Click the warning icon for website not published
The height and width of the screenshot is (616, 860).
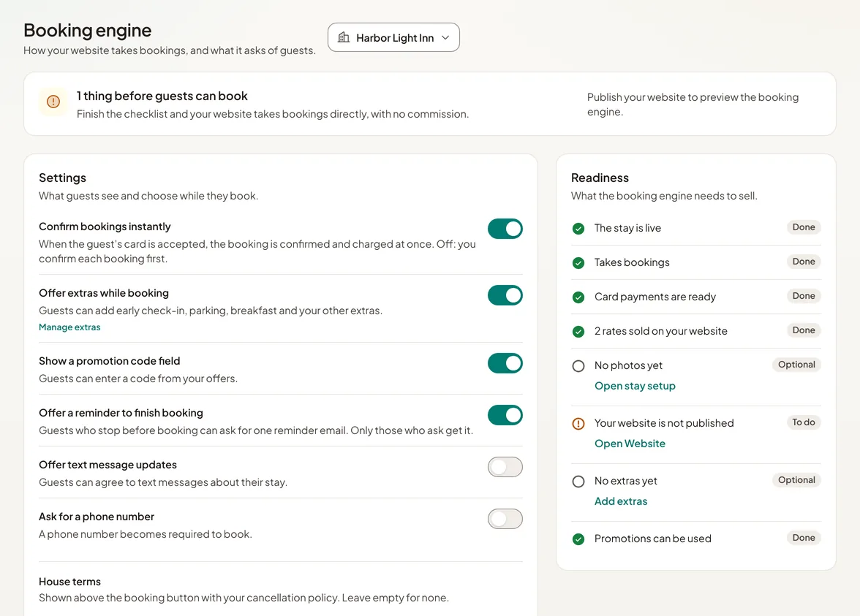pos(578,424)
